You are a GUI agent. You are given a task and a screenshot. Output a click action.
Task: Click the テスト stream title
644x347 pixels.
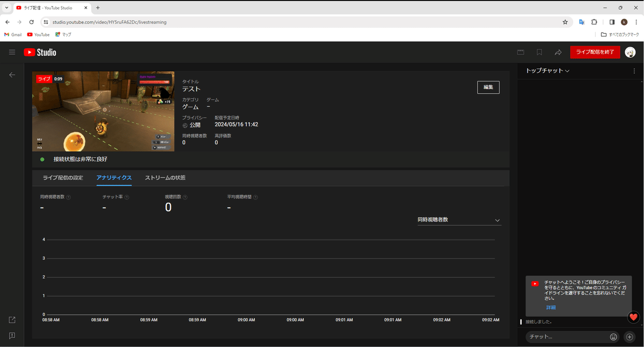click(192, 89)
